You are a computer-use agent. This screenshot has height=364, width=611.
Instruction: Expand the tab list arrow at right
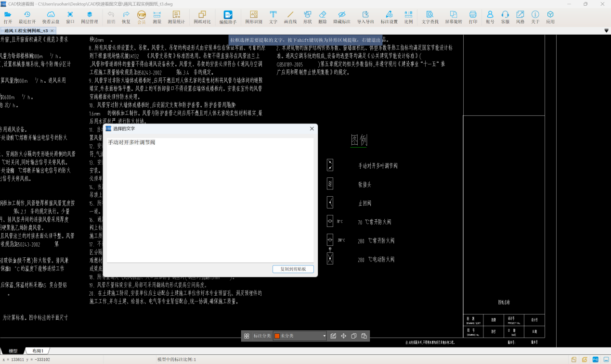click(606, 31)
